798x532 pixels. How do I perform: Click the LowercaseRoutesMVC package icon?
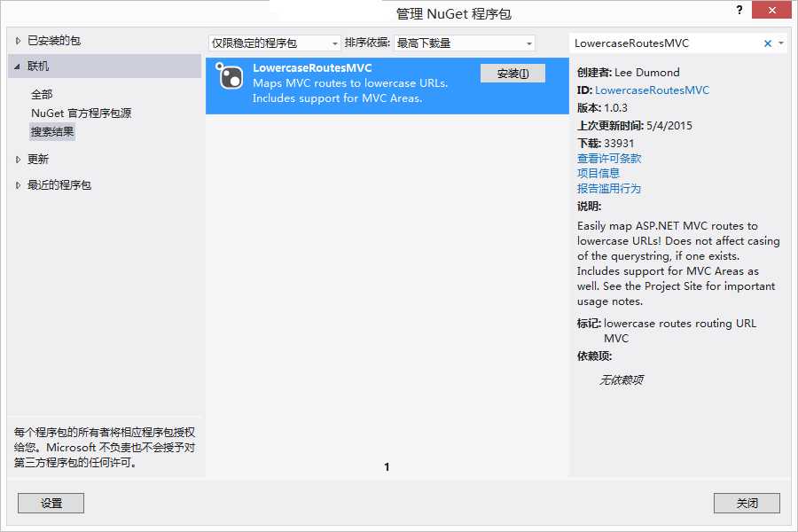click(x=230, y=76)
